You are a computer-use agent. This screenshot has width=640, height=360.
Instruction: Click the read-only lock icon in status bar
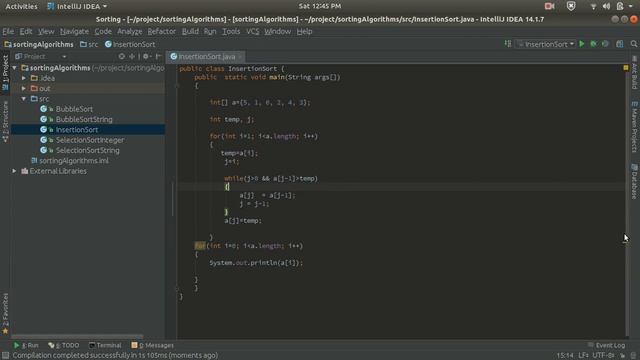pos(622,356)
